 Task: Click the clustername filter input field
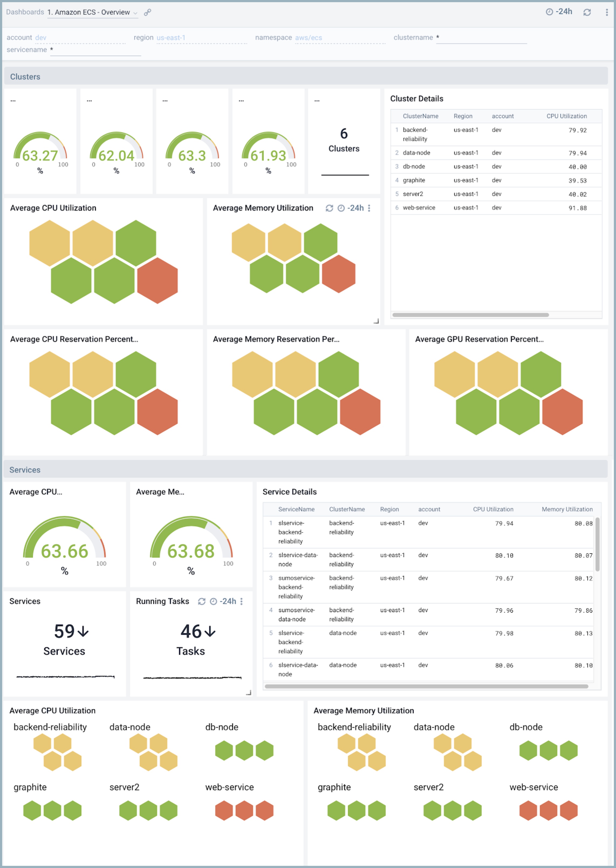[482, 38]
